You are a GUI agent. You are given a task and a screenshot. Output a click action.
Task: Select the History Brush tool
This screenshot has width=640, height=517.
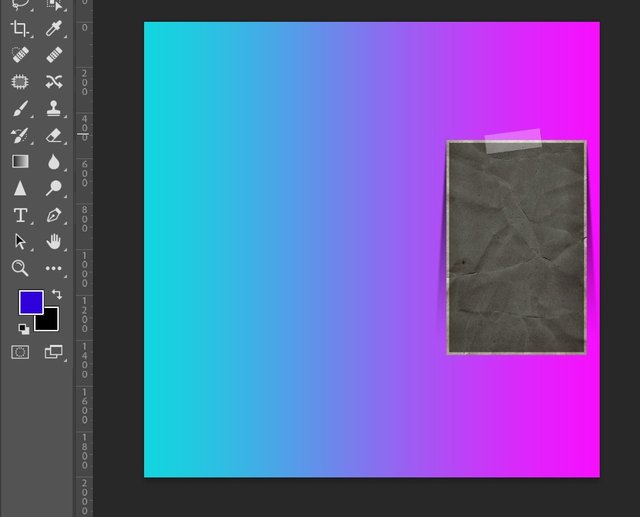(20, 135)
